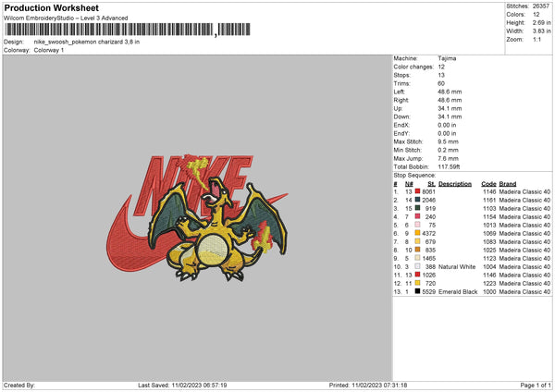The image size is (555, 392).
Task: Click the 'St.' column header
Action: point(431,184)
